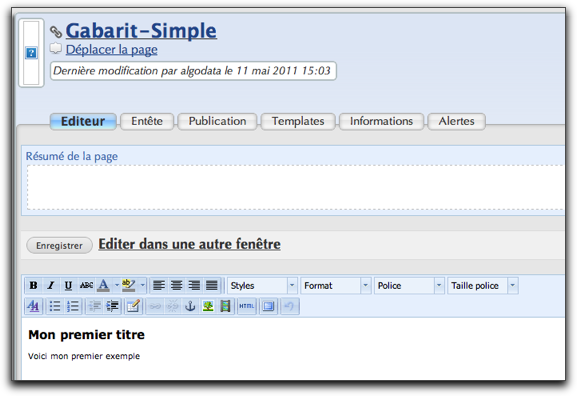Apply text color with A icon
Viewport: 577px width, 396px height.
click(103, 285)
